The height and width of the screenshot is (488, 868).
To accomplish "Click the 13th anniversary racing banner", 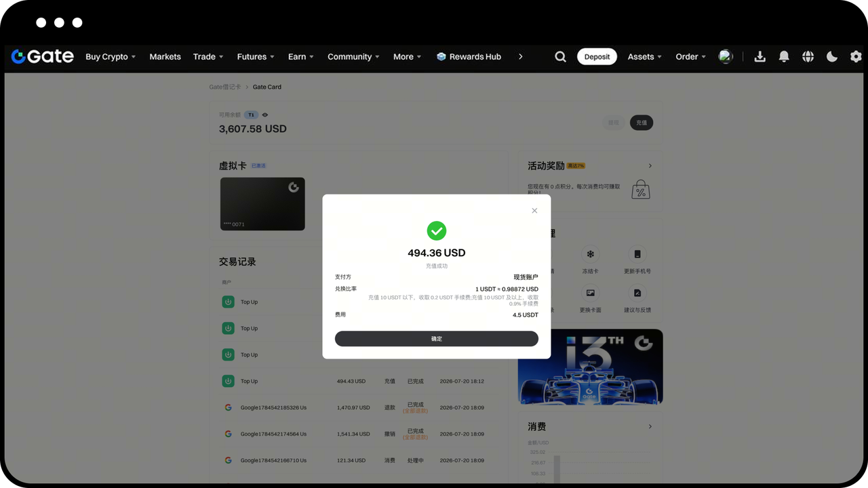I will [591, 367].
